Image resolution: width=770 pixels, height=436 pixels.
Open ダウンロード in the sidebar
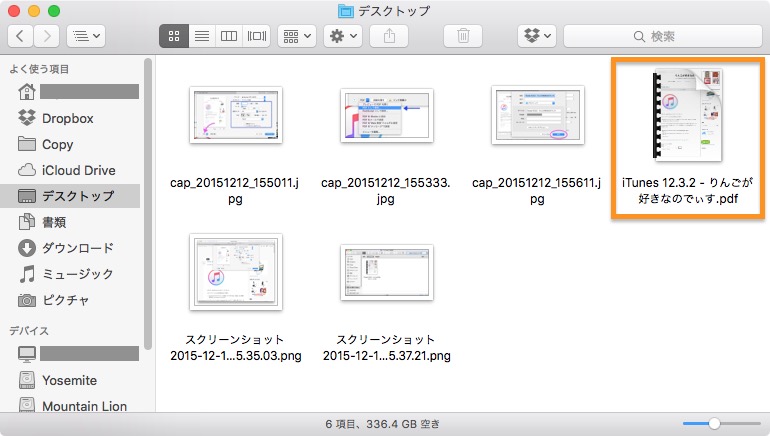pyautogui.click(x=70, y=248)
